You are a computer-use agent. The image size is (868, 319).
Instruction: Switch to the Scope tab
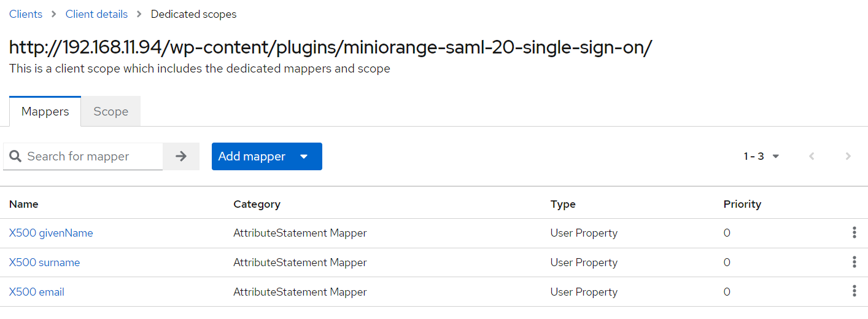point(110,111)
